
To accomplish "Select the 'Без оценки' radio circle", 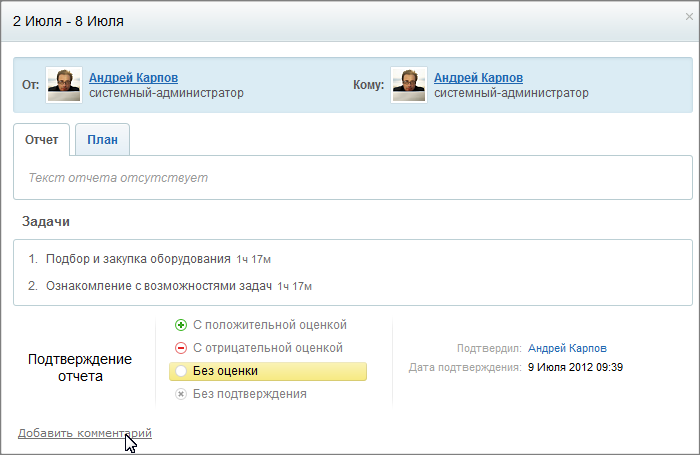I will click(181, 371).
